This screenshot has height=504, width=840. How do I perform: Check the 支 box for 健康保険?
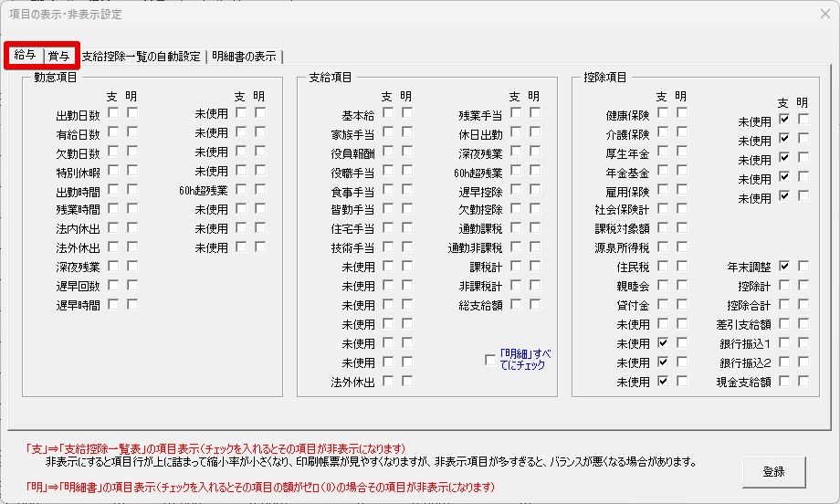[662, 113]
